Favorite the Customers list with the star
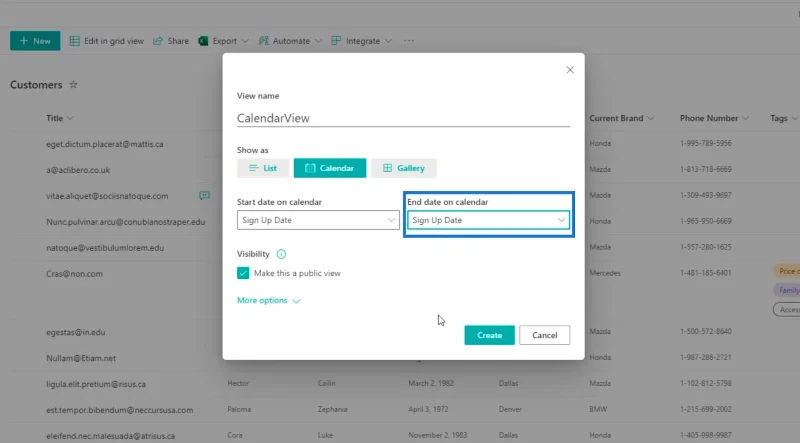This screenshot has width=800, height=443. point(73,85)
